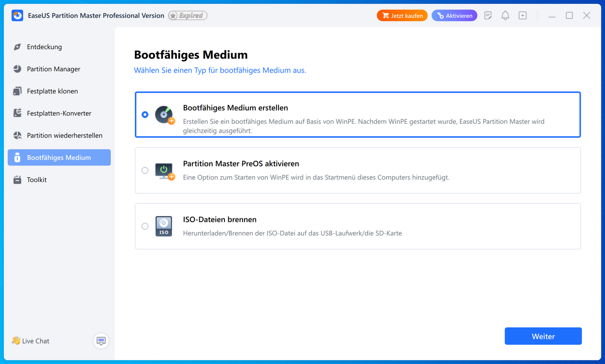Click the Toolkit toolbox icon
Image resolution: width=605 pixels, height=364 pixels.
point(17,180)
